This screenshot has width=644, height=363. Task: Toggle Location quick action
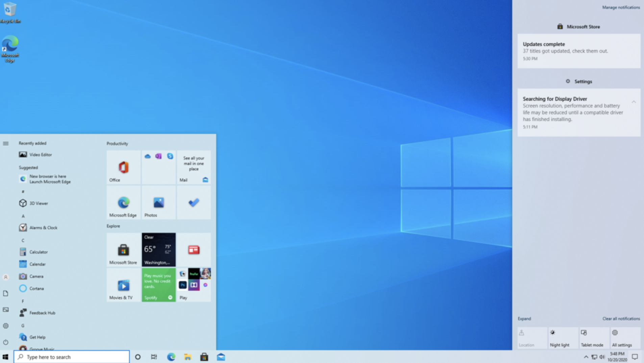(532, 338)
